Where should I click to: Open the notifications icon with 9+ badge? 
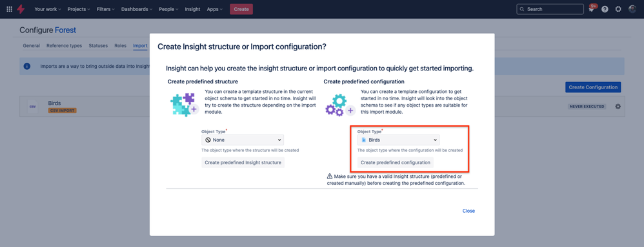(x=592, y=8)
